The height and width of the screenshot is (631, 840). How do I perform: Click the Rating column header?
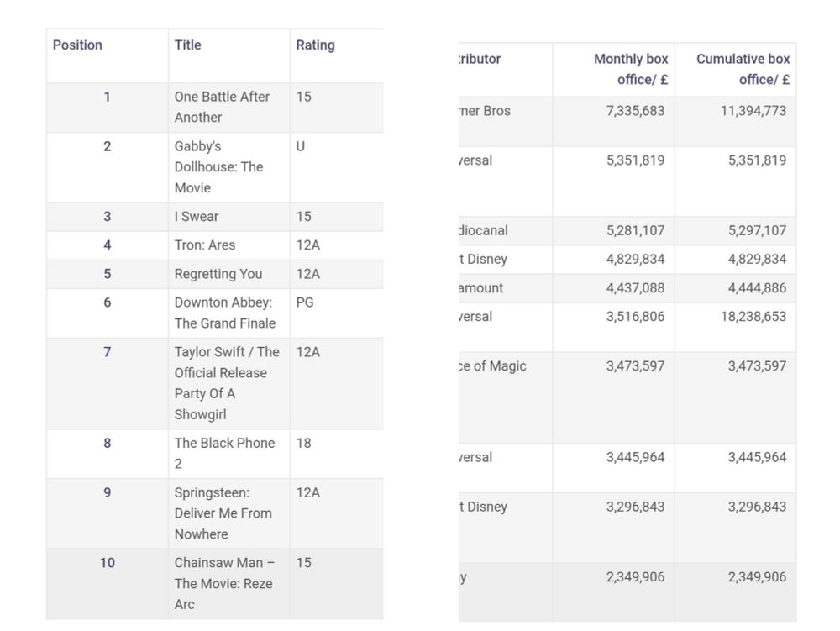(315, 45)
